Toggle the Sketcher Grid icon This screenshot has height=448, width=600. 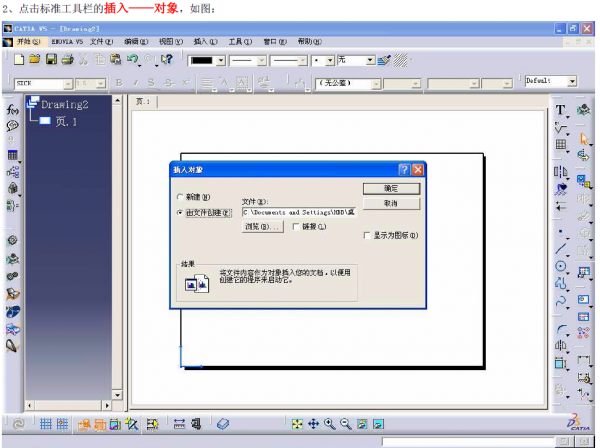(x=46, y=424)
